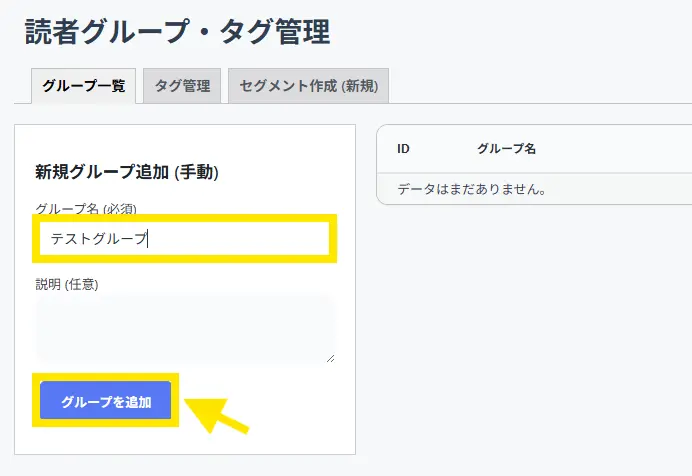Click the グループ名 table column header

pos(506,149)
